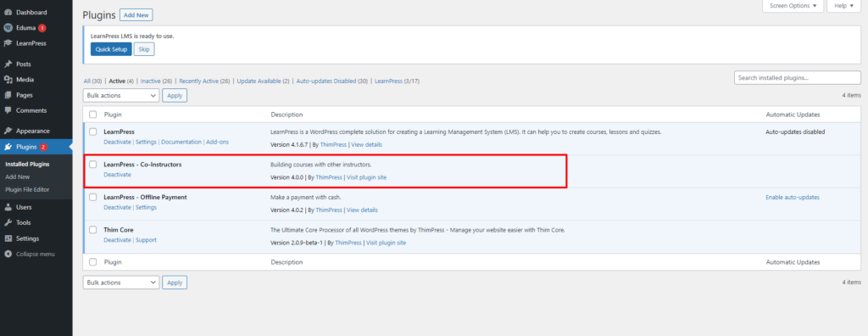Select the Posts pin icon

(x=8, y=64)
